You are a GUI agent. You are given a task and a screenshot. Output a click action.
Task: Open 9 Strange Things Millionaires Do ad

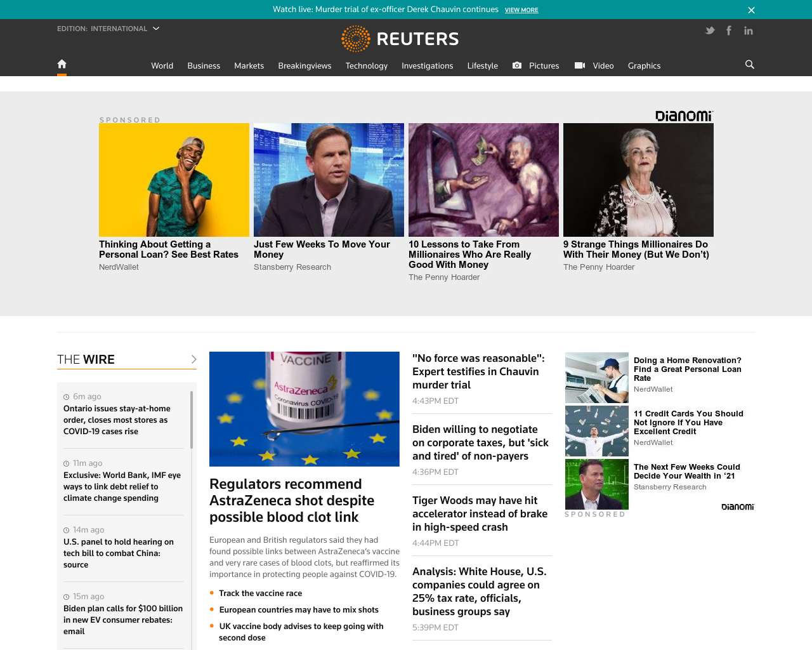[x=636, y=249]
